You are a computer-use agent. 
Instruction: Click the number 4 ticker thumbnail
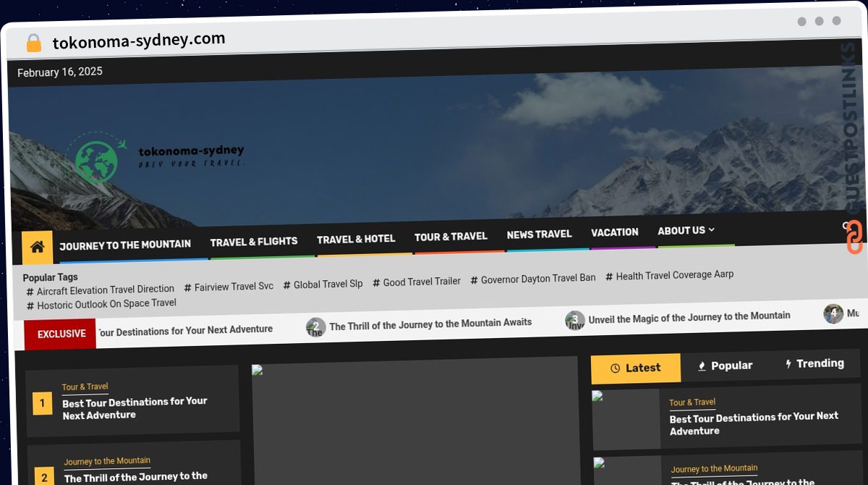pyautogui.click(x=833, y=314)
